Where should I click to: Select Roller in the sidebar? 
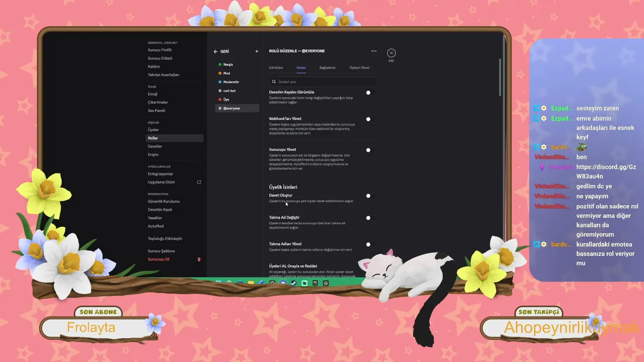(x=175, y=138)
